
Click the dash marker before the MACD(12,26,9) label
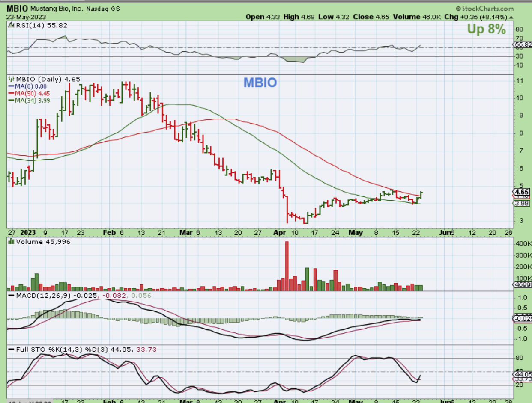(11, 296)
